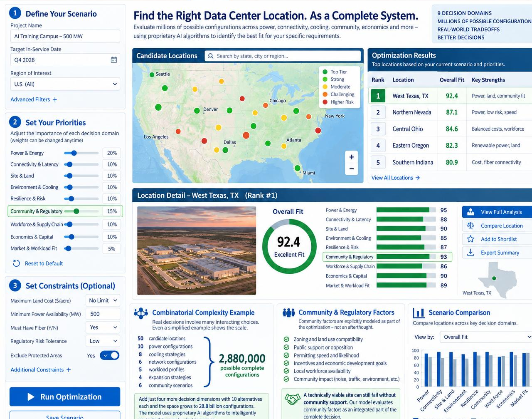Click the Run Optimization button
Viewport: 532px width, 419px height.
click(65, 397)
